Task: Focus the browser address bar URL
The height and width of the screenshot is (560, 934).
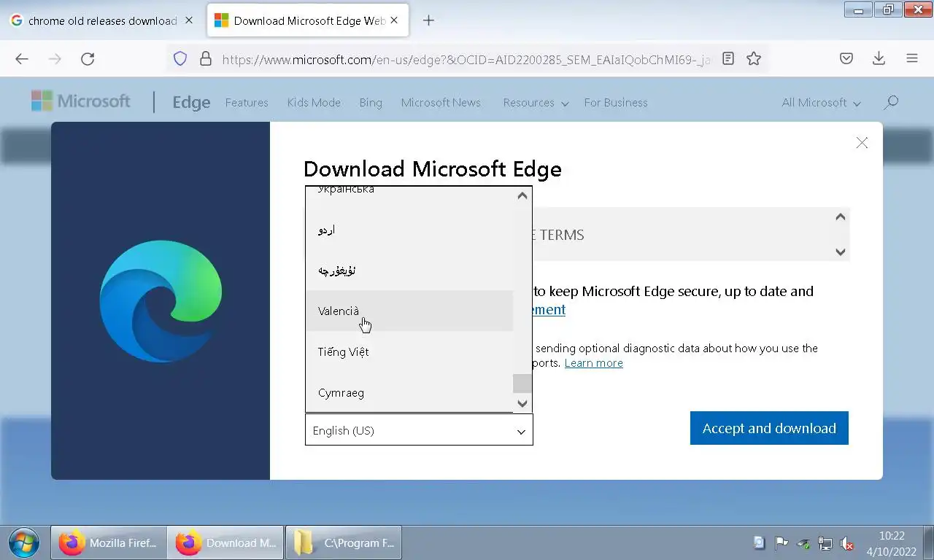Action: (x=467, y=59)
